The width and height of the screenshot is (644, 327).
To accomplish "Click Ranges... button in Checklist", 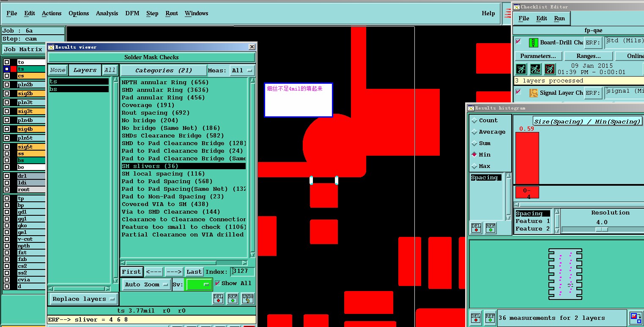I will 589,56.
